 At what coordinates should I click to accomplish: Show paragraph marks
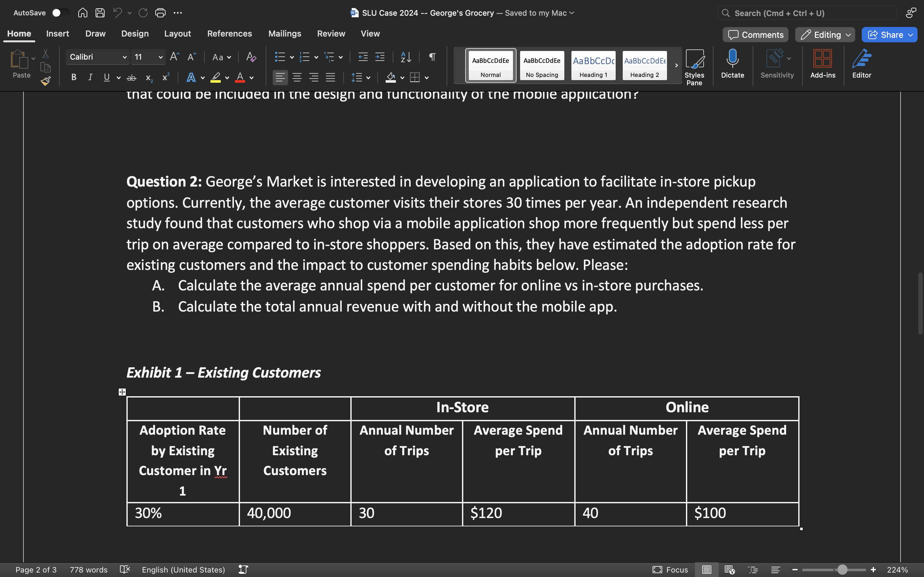tap(432, 57)
